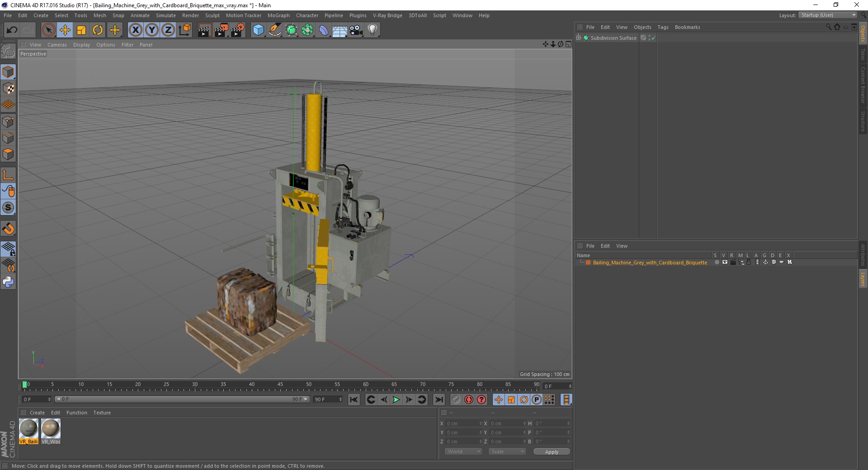Open the deformer objects icon
The width and height of the screenshot is (868, 470).
[x=324, y=30]
